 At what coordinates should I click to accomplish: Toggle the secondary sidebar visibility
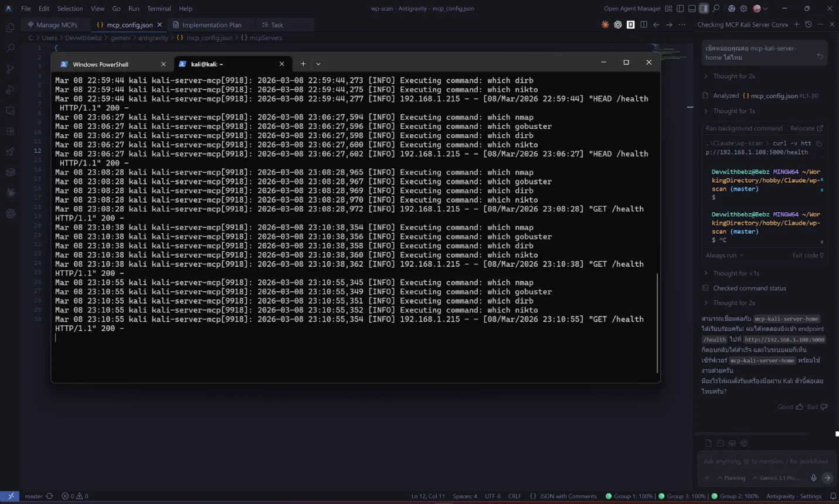click(704, 8)
